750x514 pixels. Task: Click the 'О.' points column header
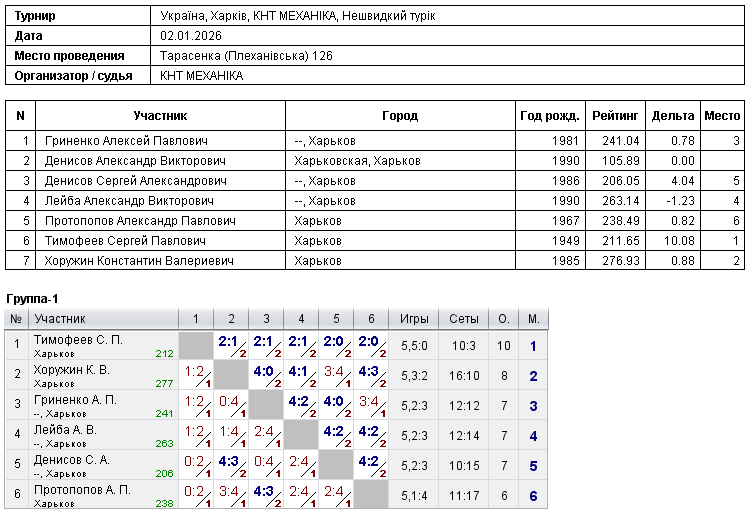504,319
